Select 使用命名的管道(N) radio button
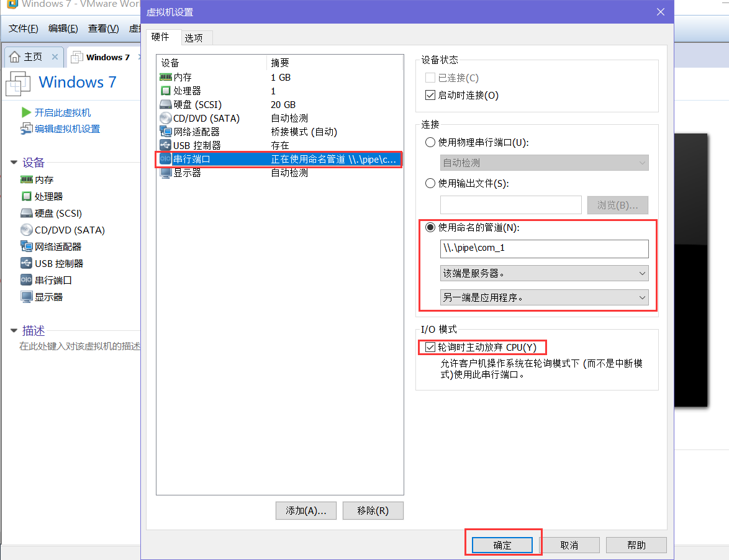729x560 pixels. [430, 227]
